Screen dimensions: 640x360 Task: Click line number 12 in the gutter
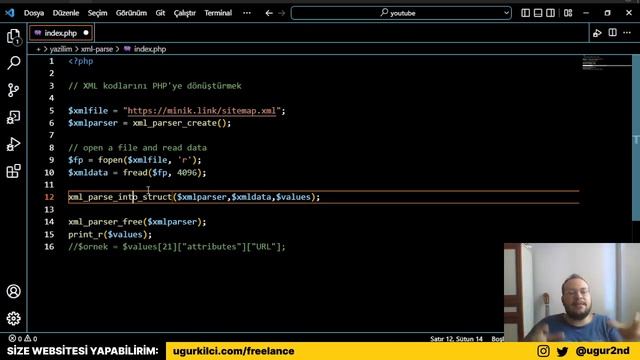(49, 197)
